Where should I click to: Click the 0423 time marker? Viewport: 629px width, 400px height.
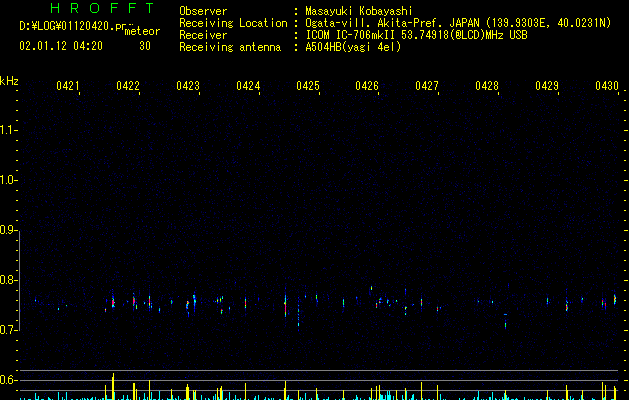pos(188,86)
